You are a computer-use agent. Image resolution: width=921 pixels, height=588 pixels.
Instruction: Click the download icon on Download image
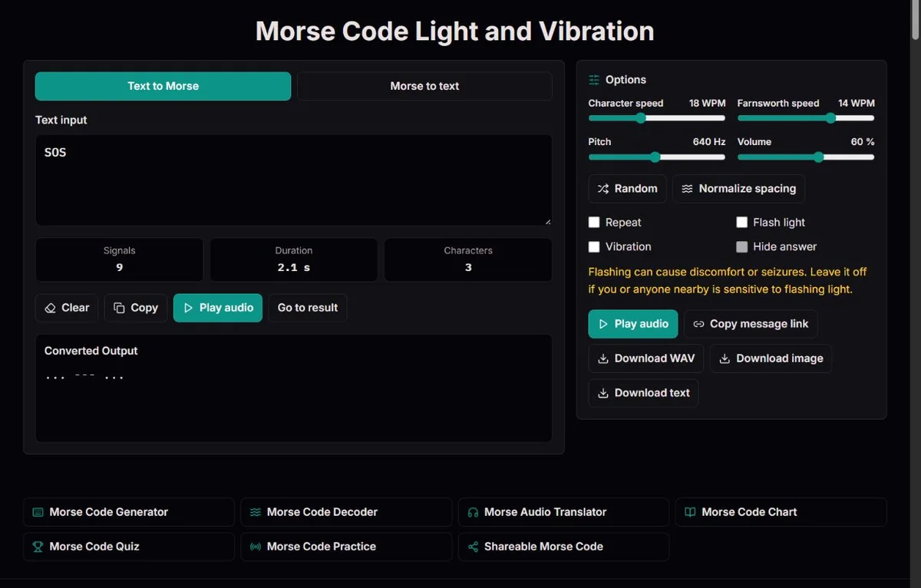[725, 358]
